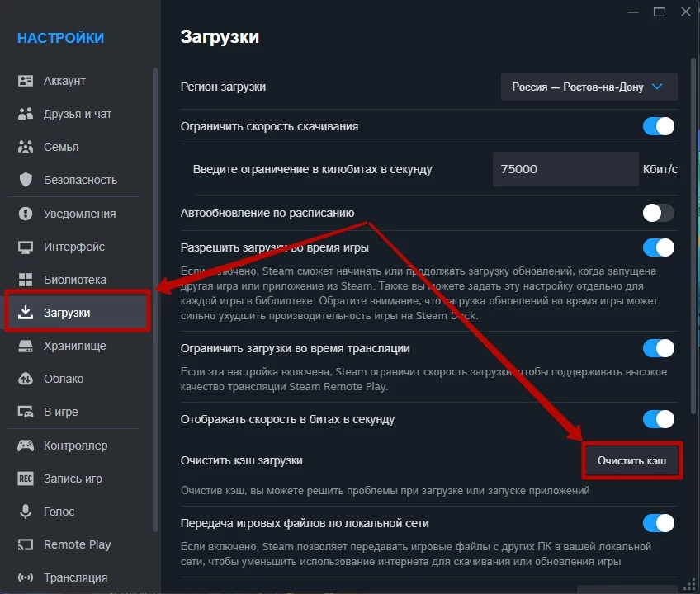This screenshot has height=594, width=700.
Task: Click the Account (Аккаунт) sidebar icon
Action: (x=26, y=81)
